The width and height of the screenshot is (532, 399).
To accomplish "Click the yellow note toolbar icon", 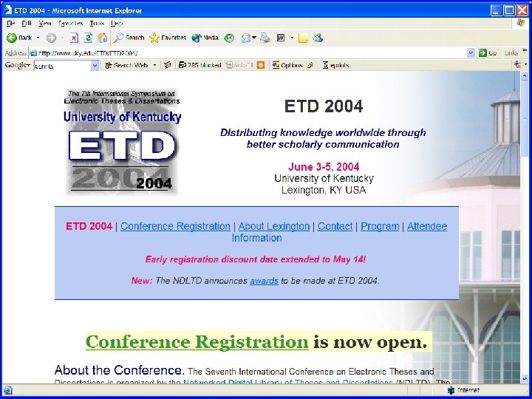I will coord(303,38).
